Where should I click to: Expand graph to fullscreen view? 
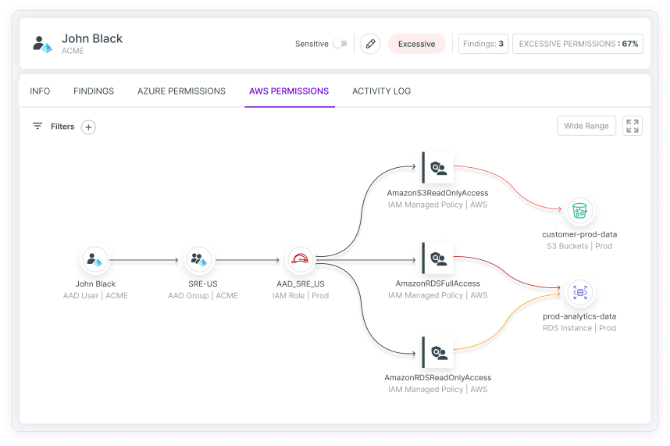tap(632, 126)
